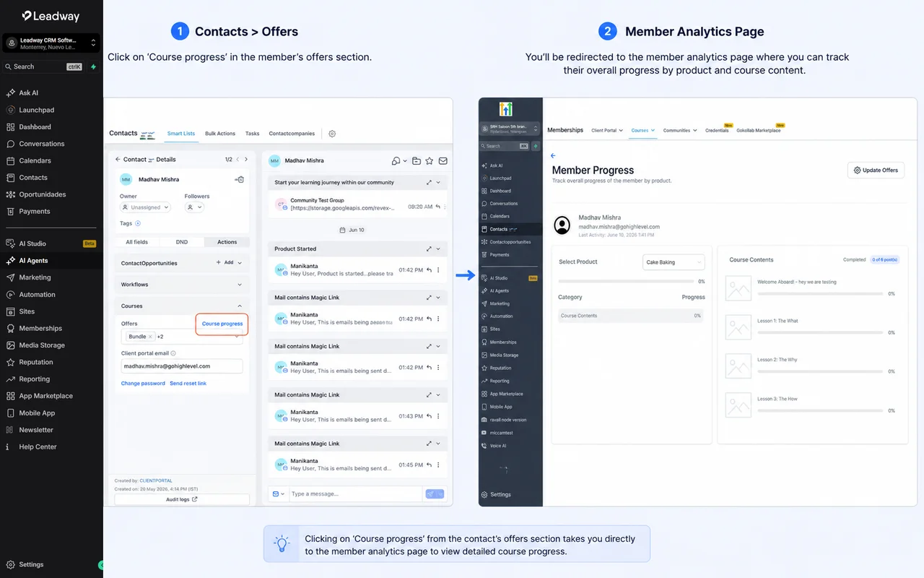Open Ask AI in the Leadway sidebar

click(29, 93)
